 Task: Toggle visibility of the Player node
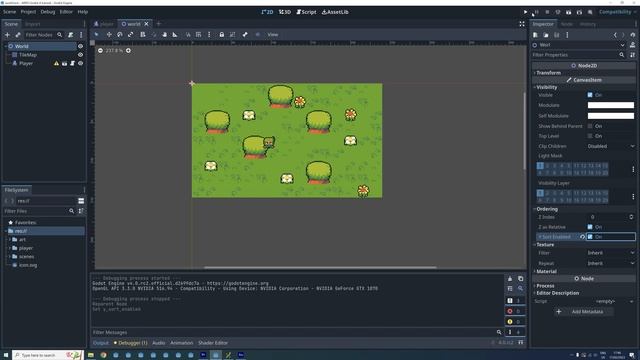[80, 63]
